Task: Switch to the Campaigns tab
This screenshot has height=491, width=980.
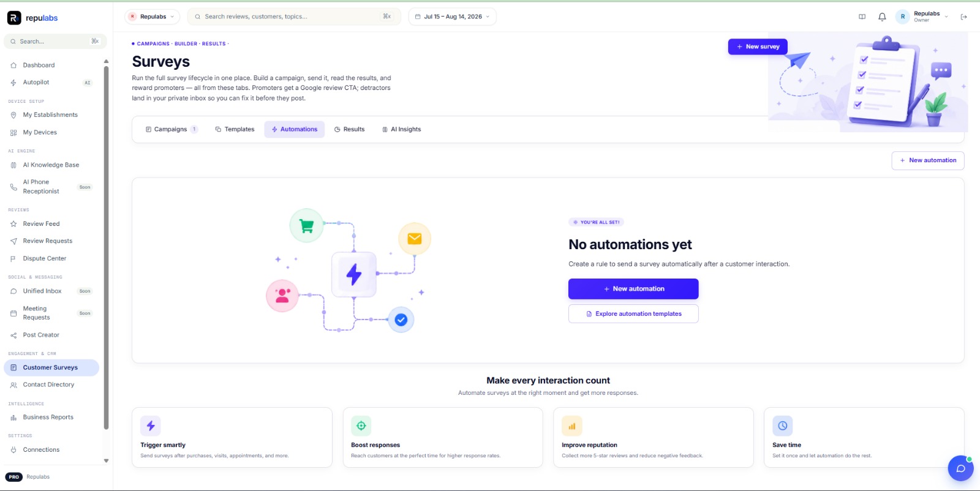Action: 171,129
